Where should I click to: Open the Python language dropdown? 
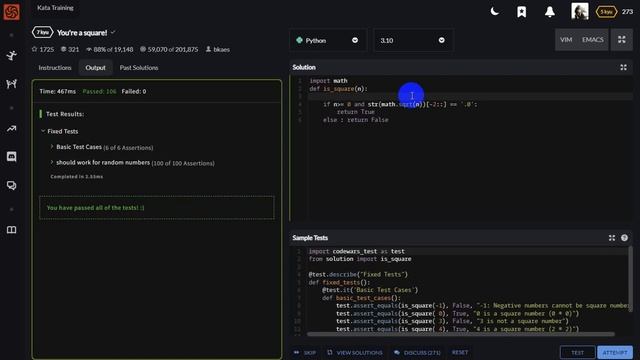click(328, 40)
